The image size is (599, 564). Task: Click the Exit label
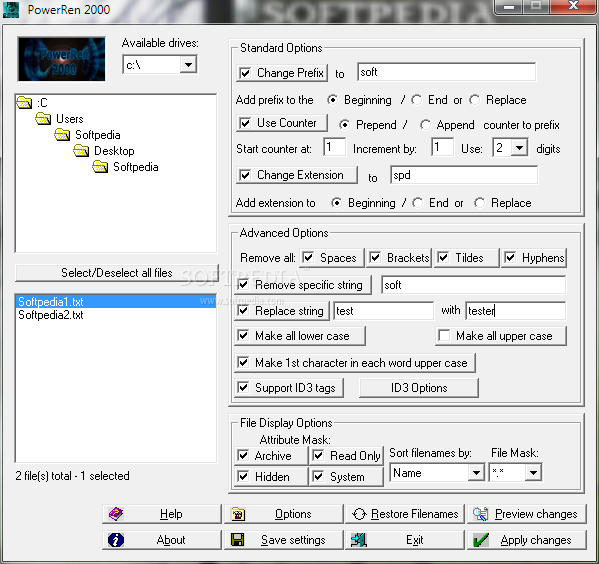[414, 540]
